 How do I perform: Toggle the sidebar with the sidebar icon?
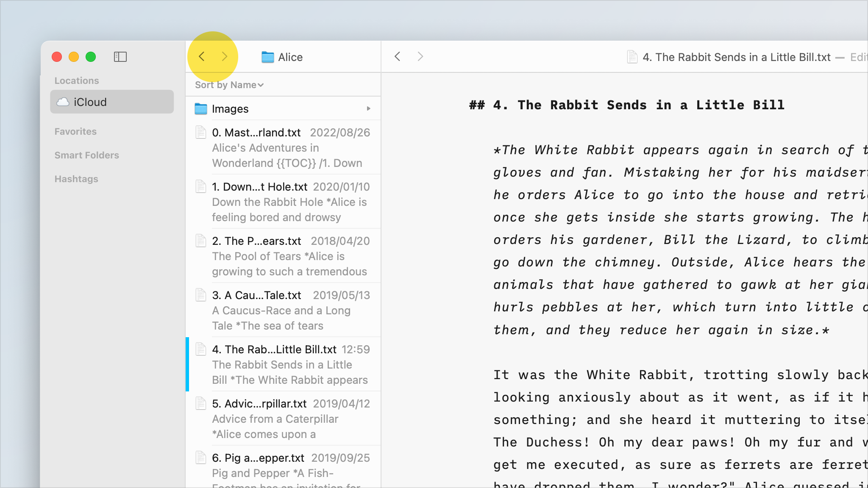(x=120, y=57)
